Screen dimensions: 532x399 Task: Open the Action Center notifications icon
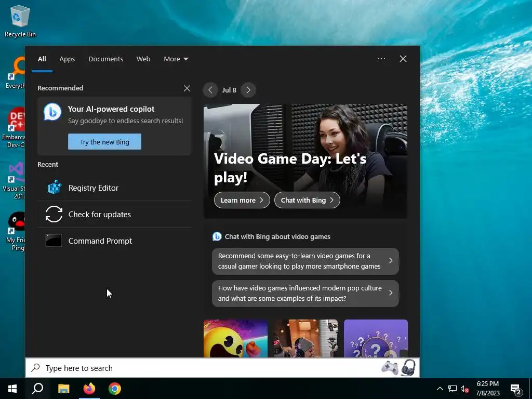(x=516, y=390)
